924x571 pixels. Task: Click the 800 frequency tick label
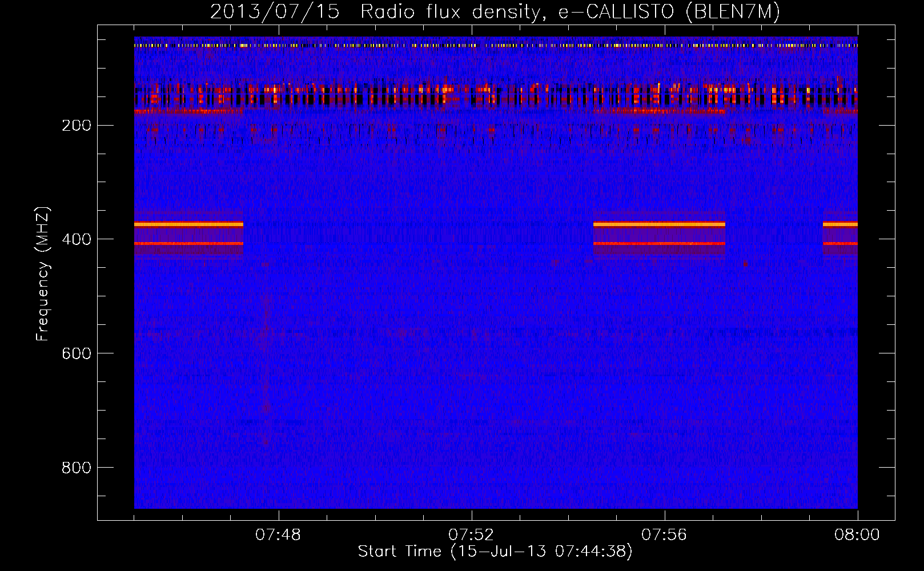(x=77, y=468)
